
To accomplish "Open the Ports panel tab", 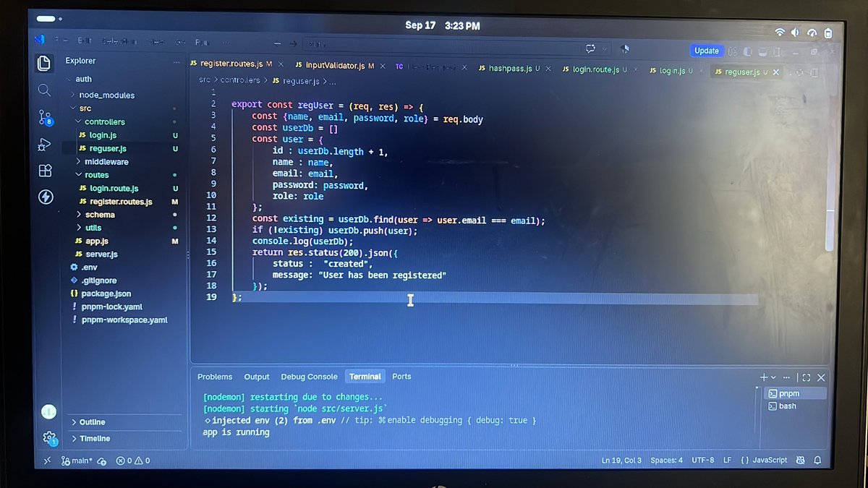I will pos(401,377).
